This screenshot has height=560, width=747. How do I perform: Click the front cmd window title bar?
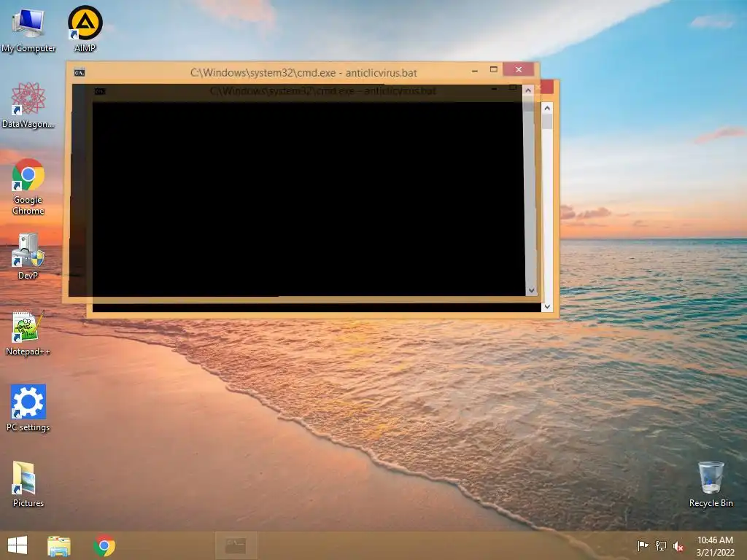click(303, 72)
